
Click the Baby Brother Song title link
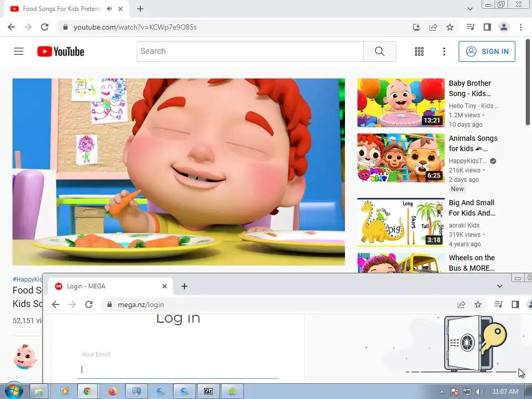470,88
